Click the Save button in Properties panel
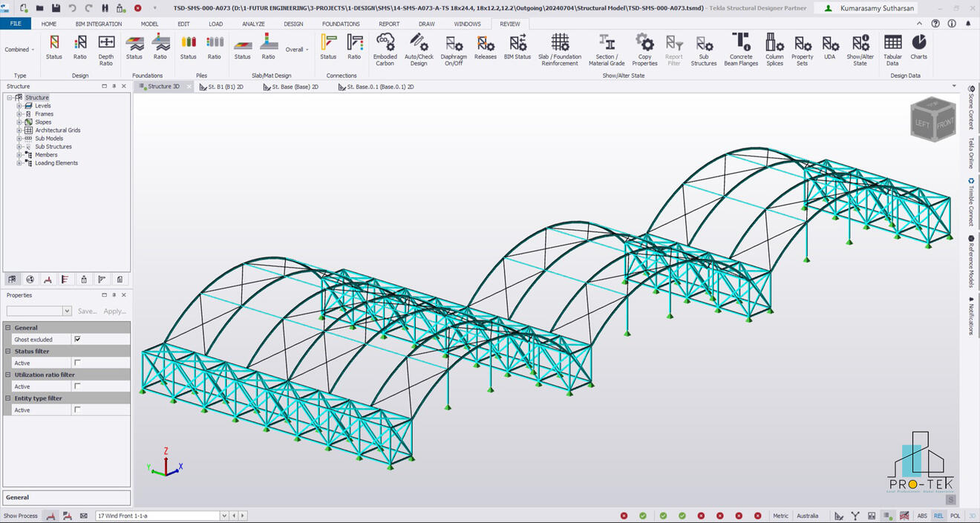 pos(87,311)
